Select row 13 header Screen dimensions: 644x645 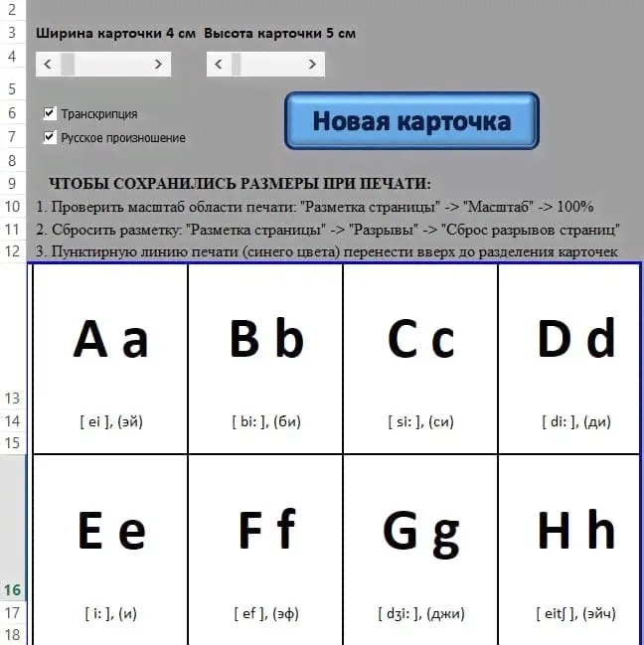click(13, 398)
